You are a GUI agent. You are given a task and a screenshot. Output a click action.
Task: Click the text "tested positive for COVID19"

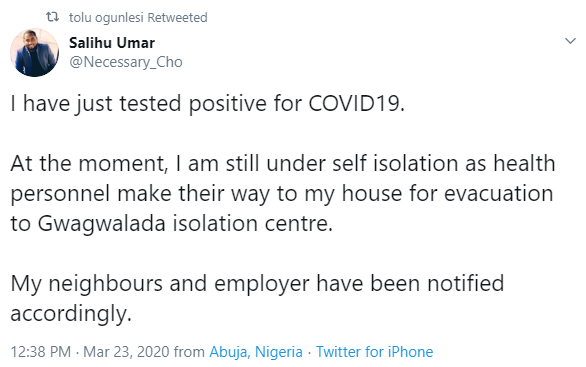pyautogui.click(x=261, y=104)
